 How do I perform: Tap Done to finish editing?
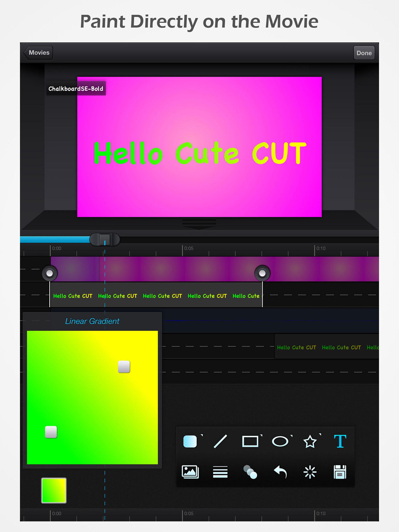tap(364, 53)
